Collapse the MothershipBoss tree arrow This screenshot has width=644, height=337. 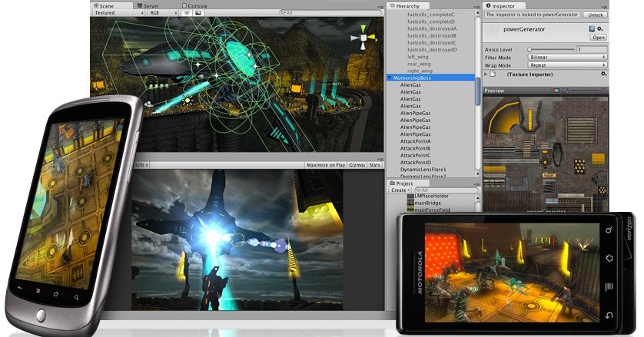390,78
